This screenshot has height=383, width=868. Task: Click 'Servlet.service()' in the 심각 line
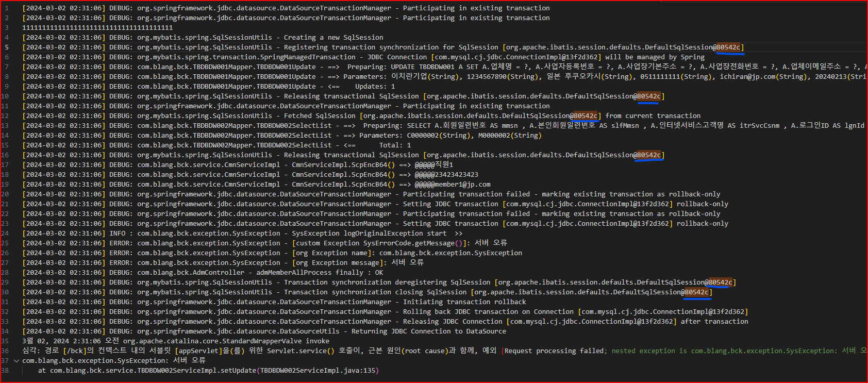tap(301, 351)
